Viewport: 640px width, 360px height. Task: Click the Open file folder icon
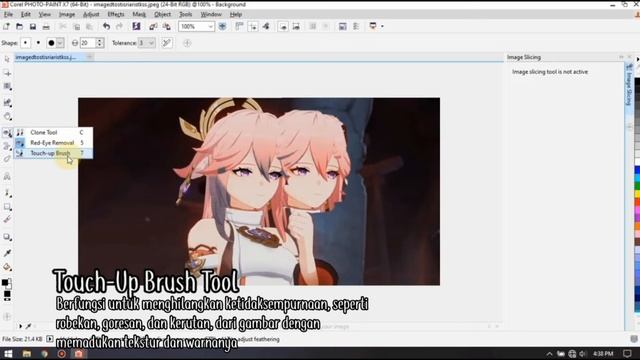pos(19,27)
